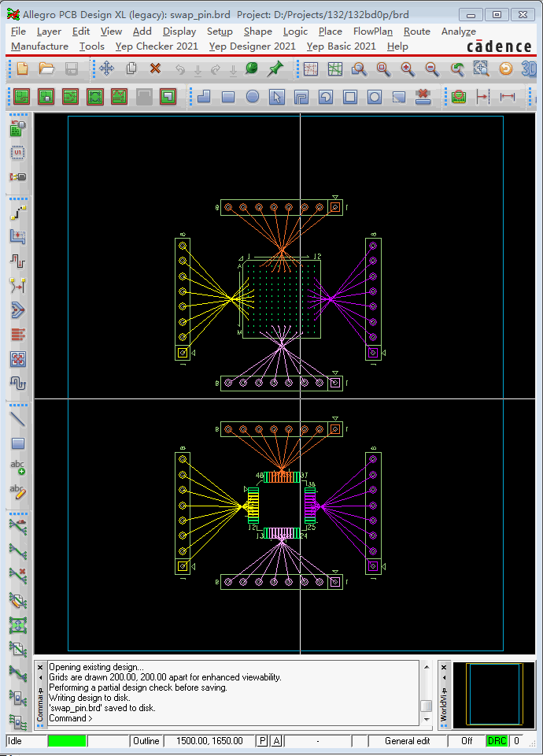Click the Off field in status bar
Viewport: 543px width, 756px height.
tap(466, 741)
